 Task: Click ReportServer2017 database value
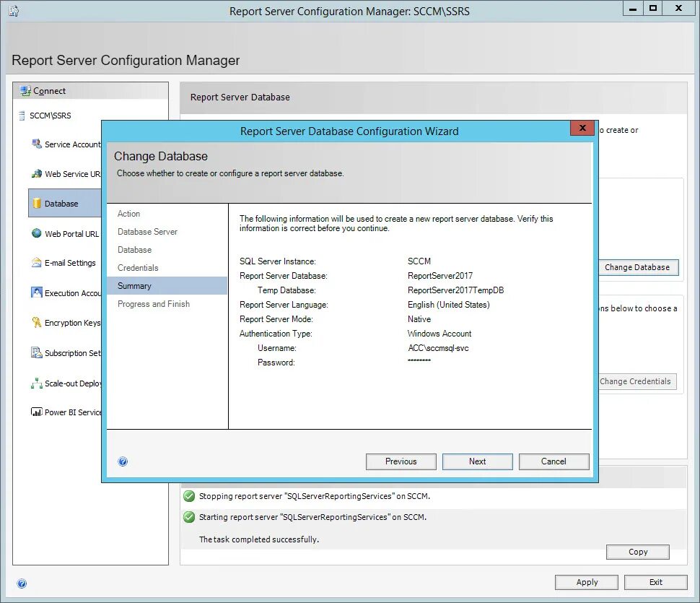click(x=439, y=276)
